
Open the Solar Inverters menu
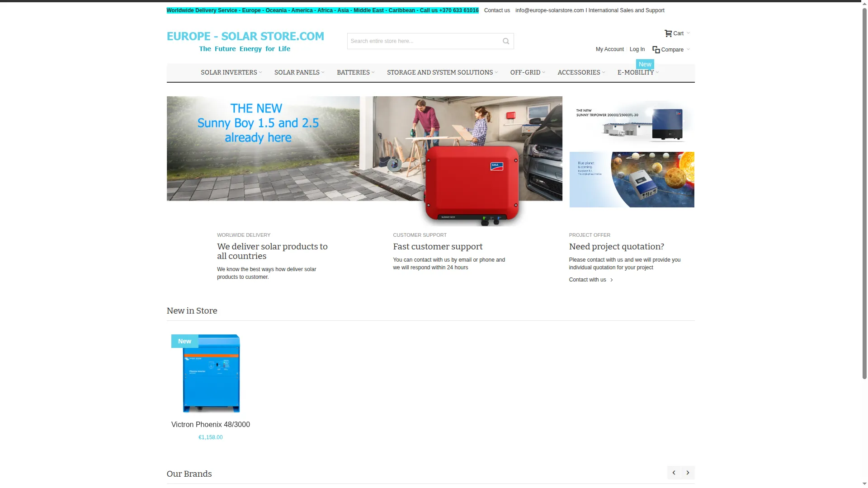click(229, 72)
